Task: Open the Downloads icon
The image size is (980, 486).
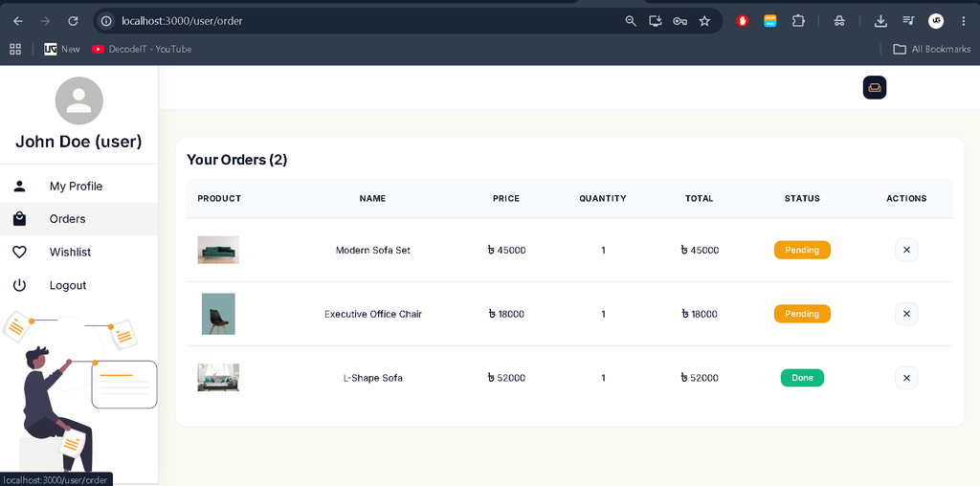Action: tap(880, 21)
